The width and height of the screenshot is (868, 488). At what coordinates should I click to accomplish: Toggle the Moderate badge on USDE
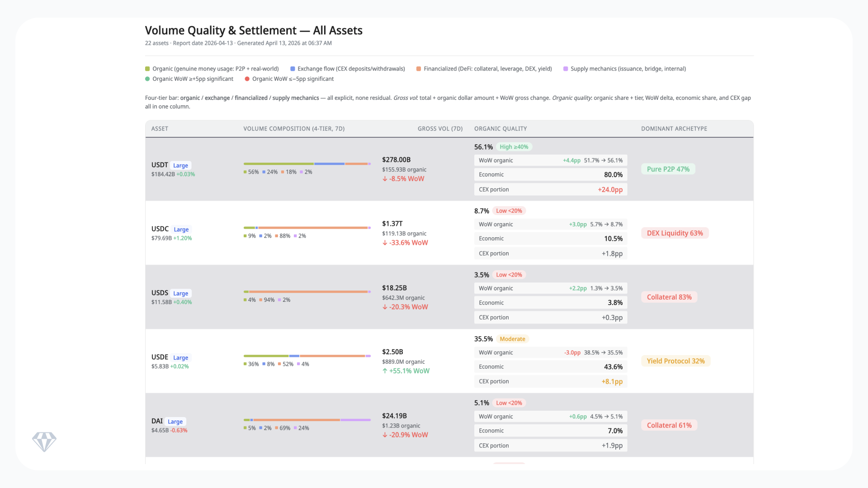(x=512, y=338)
